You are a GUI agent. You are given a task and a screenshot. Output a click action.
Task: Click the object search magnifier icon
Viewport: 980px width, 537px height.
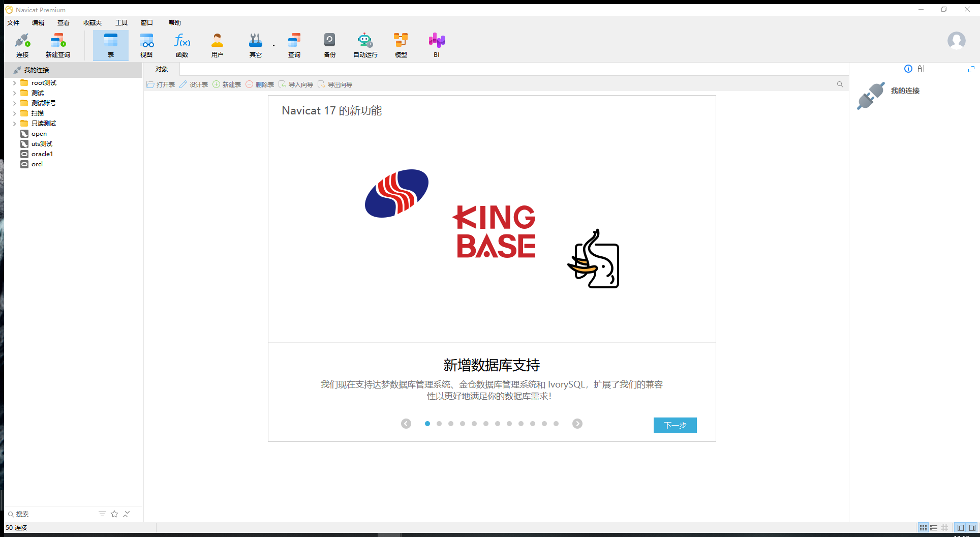tap(840, 84)
